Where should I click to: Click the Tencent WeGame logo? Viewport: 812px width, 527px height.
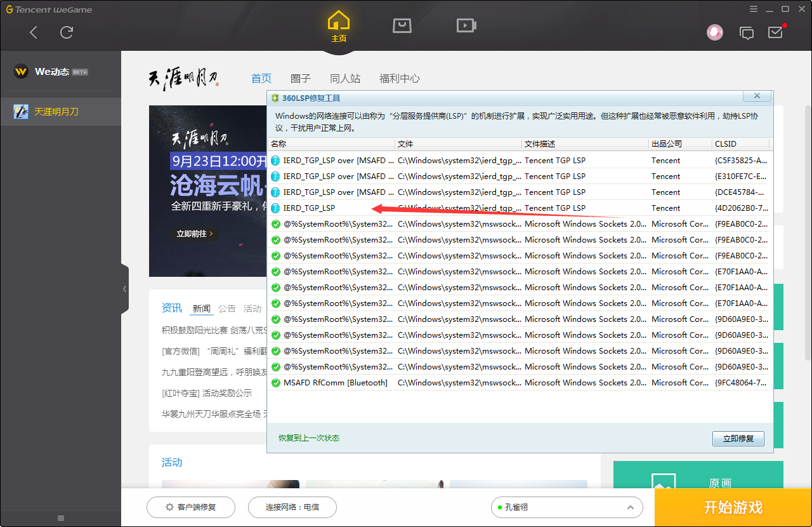click(49, 10)
